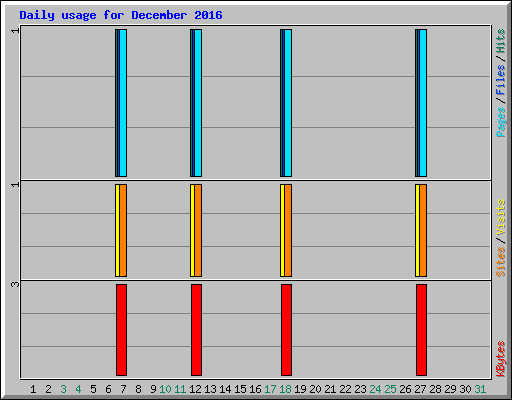Viewport: 512px width, 400px height.
Task: Click the red KBytes bar for day 7
Action: 121,330
